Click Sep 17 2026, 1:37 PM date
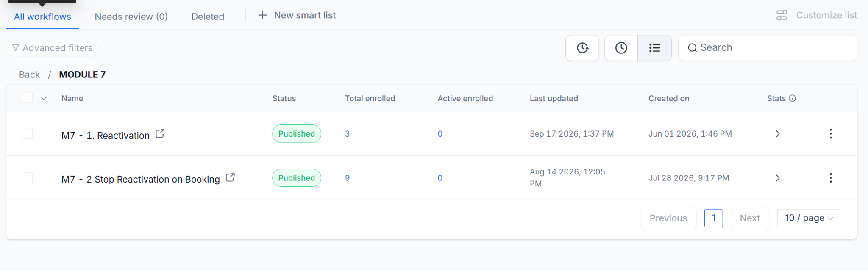The image size is (868, 271). (x=572, y=134)
